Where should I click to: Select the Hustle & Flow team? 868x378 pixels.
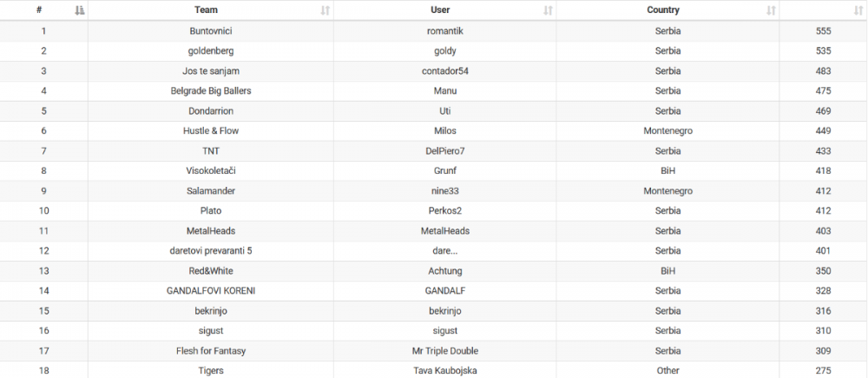click(x=211, y=131)
